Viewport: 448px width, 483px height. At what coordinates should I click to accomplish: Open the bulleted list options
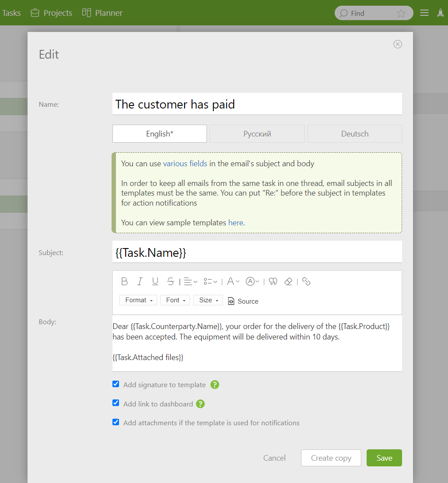pos(210,282)
